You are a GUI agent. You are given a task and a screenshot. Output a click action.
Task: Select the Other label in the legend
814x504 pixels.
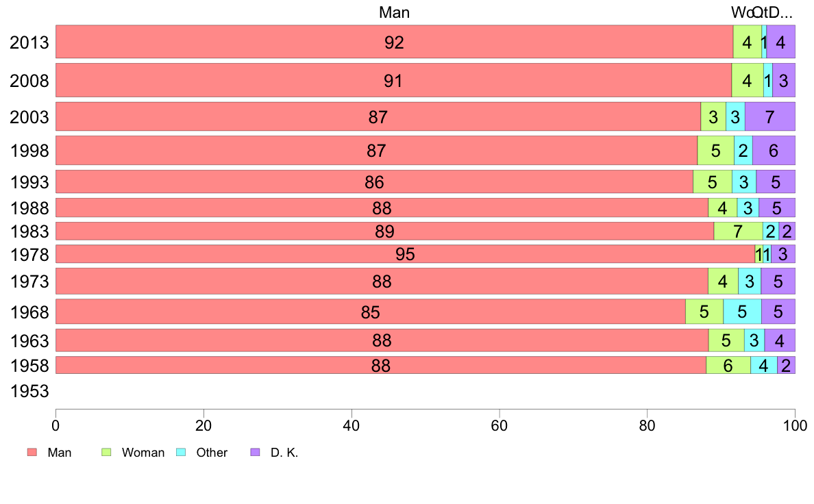tap(212, 453)
